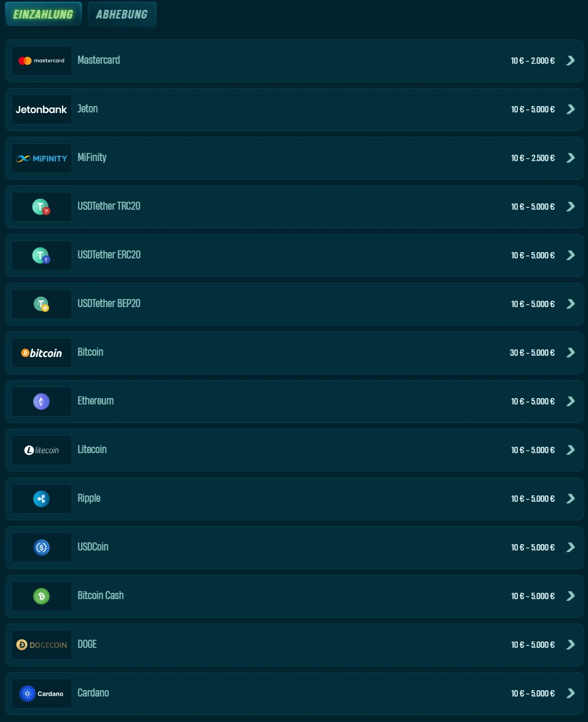This screenshot has width=588, height=722.
Task: Select the Einzahlung tab
Action: click(x=43, y=14)
